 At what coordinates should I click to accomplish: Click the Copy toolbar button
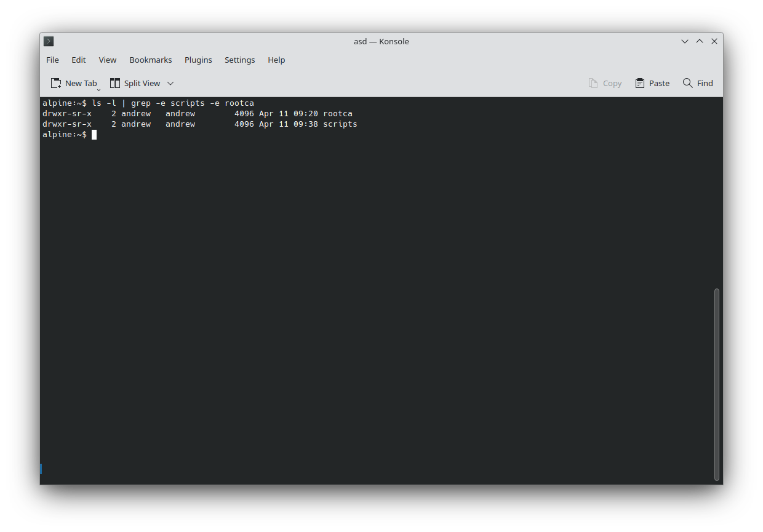(x=605, y=83)
